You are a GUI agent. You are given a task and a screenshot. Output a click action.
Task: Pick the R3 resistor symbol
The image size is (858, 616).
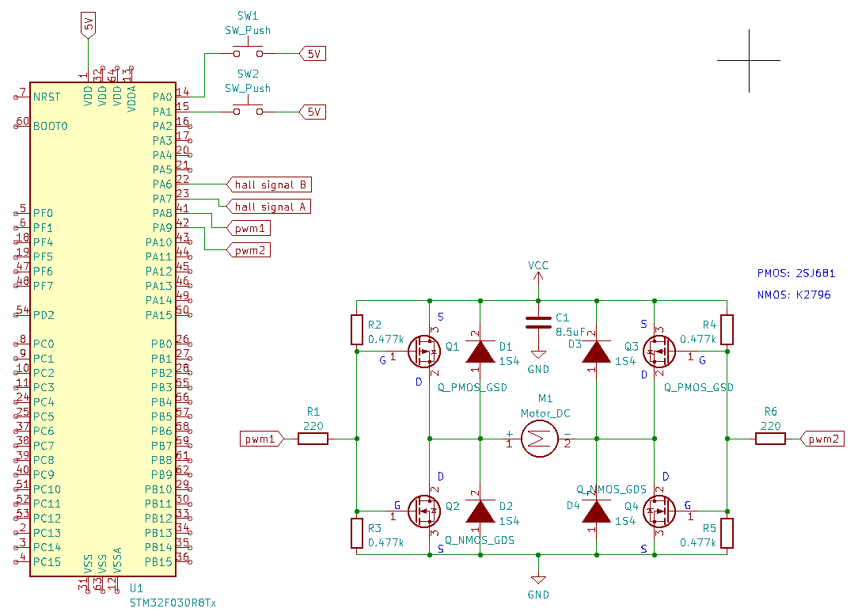pos(357,534)
